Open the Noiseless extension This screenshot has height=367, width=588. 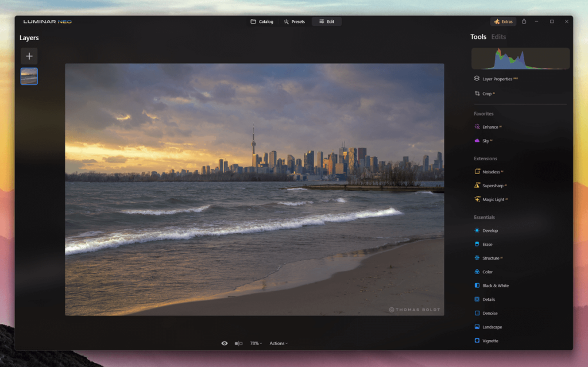tap(492, 172)
